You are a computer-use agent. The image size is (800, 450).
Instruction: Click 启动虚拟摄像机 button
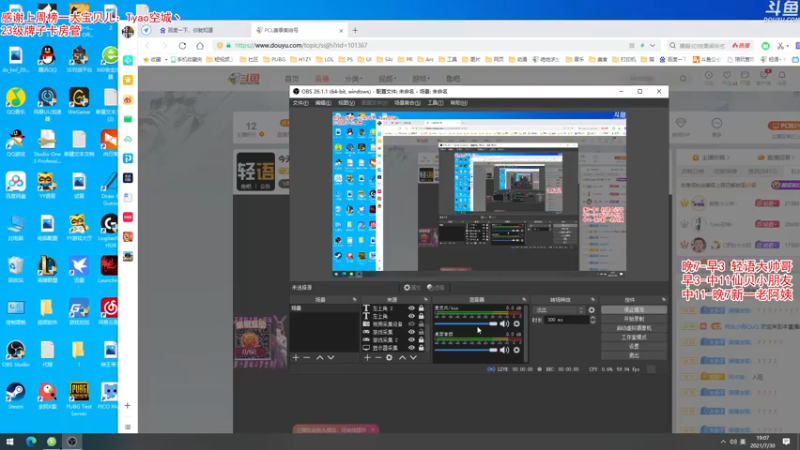pos(634,328)
